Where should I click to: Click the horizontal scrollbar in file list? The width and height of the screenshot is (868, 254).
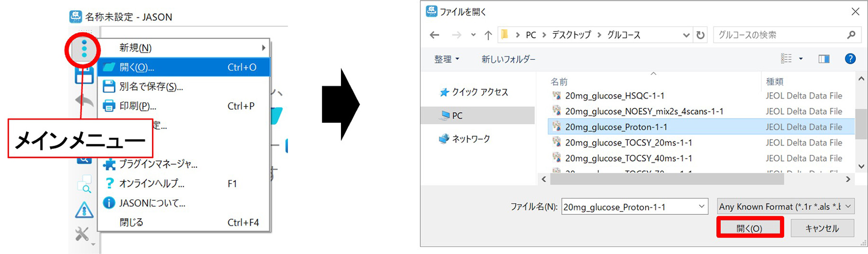(666, 179)
